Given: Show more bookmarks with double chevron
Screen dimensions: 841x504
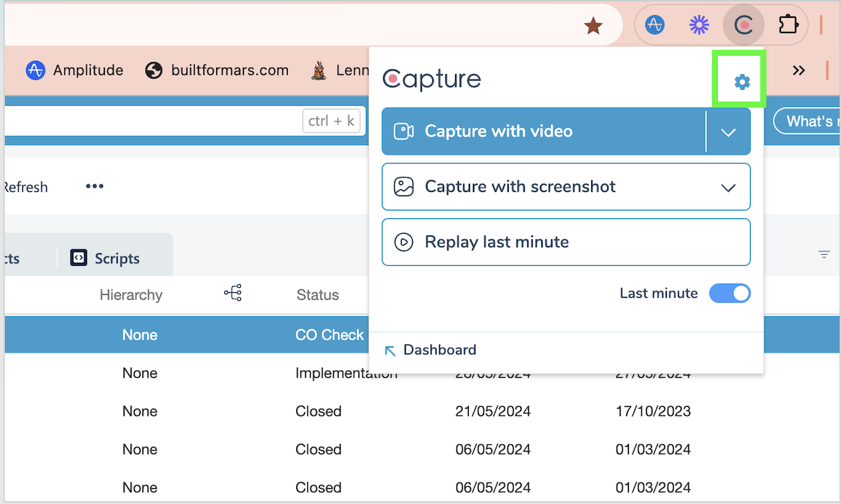Looking at the screenshot, I should (x=799, y=70).
